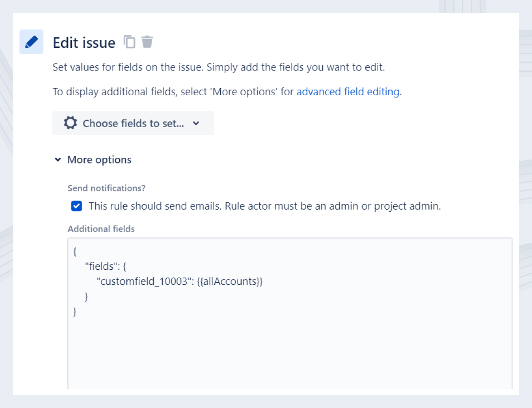
Task: Delete the Edit issue action via trash icon
Action: [x=147, y=42]
